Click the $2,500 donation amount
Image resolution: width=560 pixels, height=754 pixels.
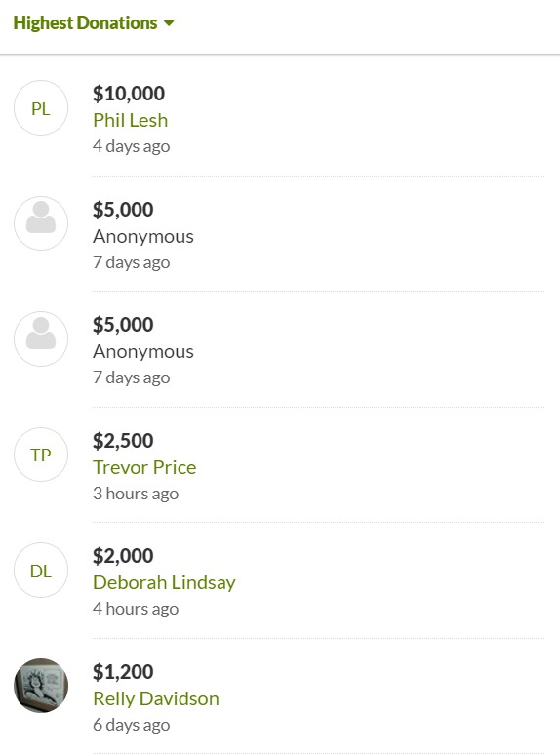(x=123, y=441)
